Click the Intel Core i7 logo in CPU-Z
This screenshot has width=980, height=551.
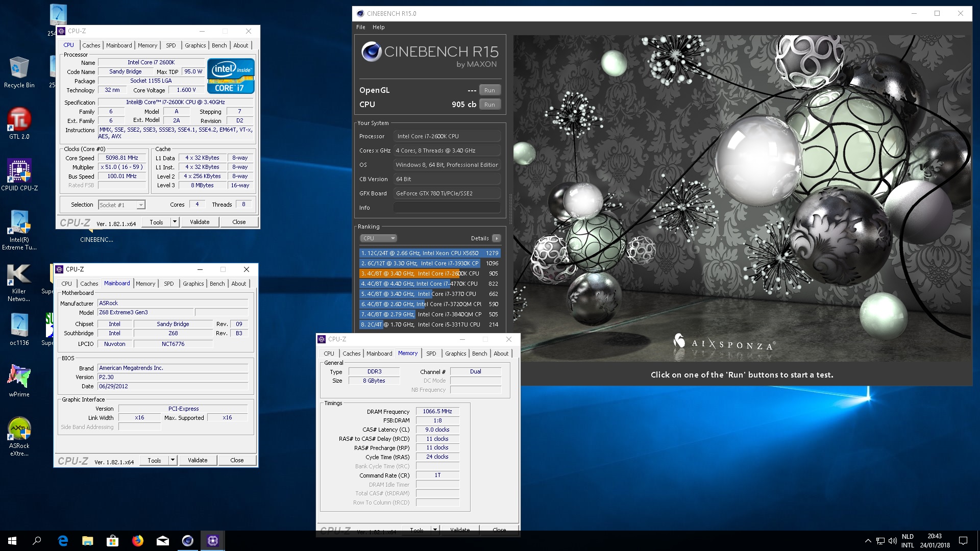[x=231, y=76]
